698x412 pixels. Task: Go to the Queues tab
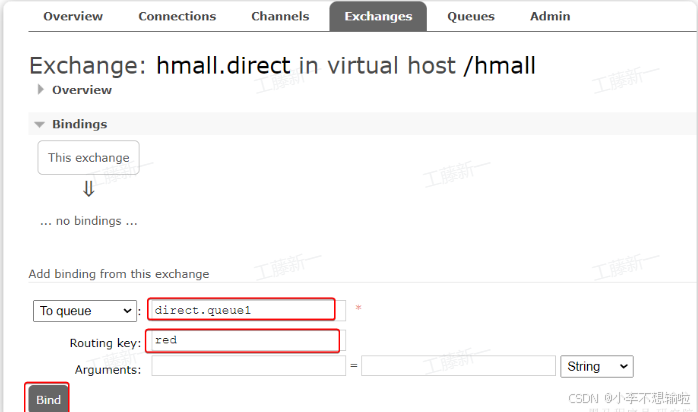[x=471, y=16]
